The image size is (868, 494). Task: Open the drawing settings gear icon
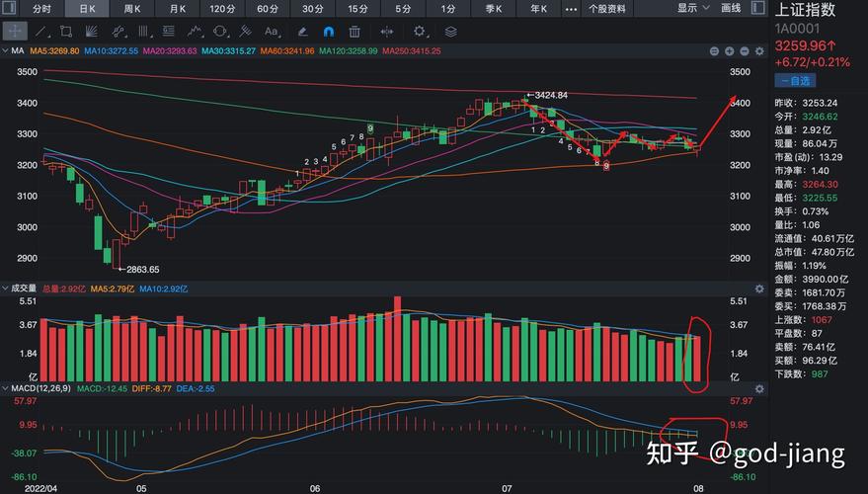420,32
